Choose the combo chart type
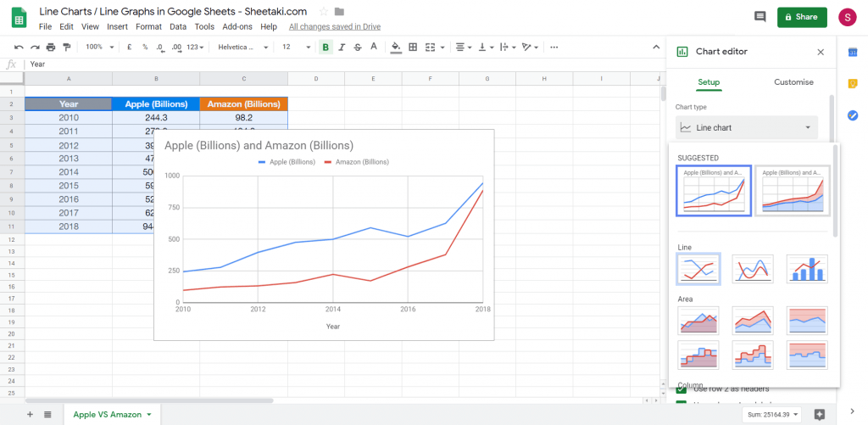Viewport: 868px width, 425px height. coord(807,269)
